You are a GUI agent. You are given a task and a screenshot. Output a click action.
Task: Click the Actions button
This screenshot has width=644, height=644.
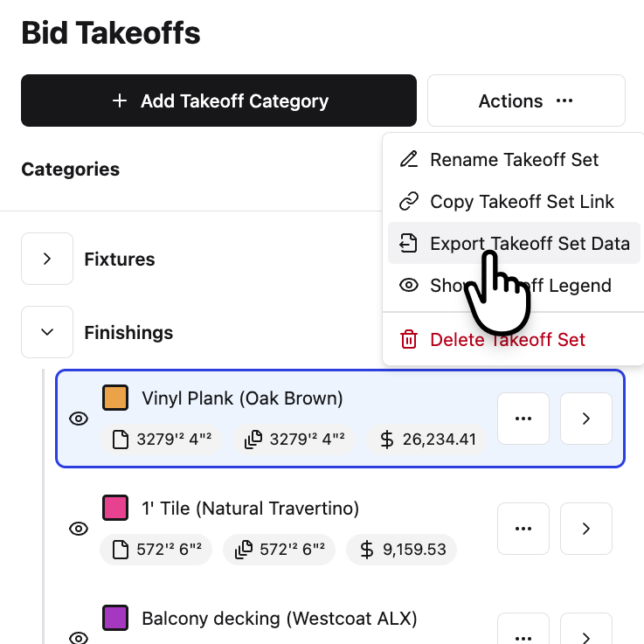click(526, 100)
